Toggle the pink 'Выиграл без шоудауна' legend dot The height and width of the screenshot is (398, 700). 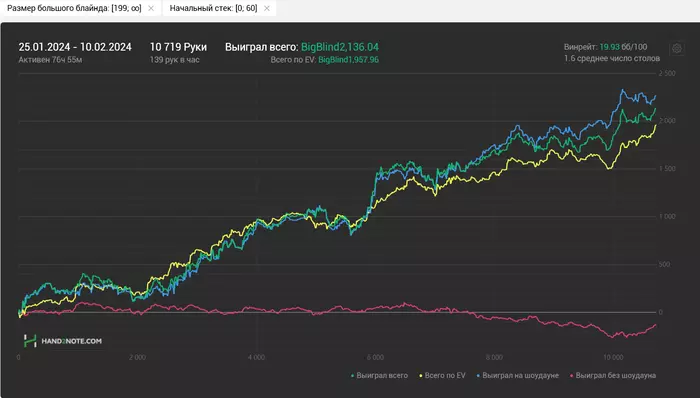(572, 376)
